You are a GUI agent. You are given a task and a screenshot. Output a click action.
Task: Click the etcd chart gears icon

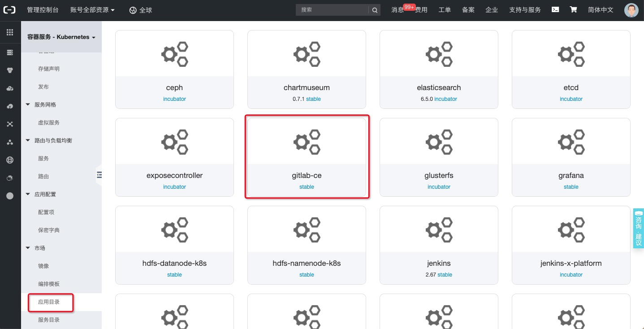(571, 54)
